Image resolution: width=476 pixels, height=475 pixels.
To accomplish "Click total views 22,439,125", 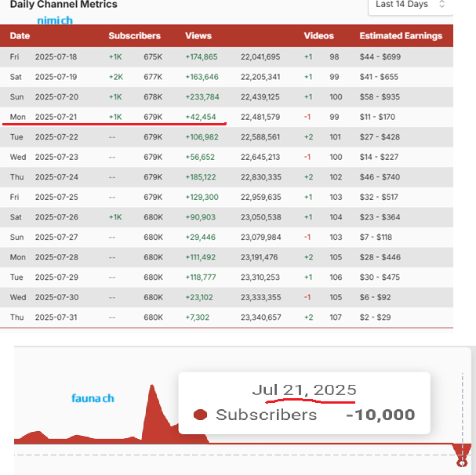I will click(260, 97).
